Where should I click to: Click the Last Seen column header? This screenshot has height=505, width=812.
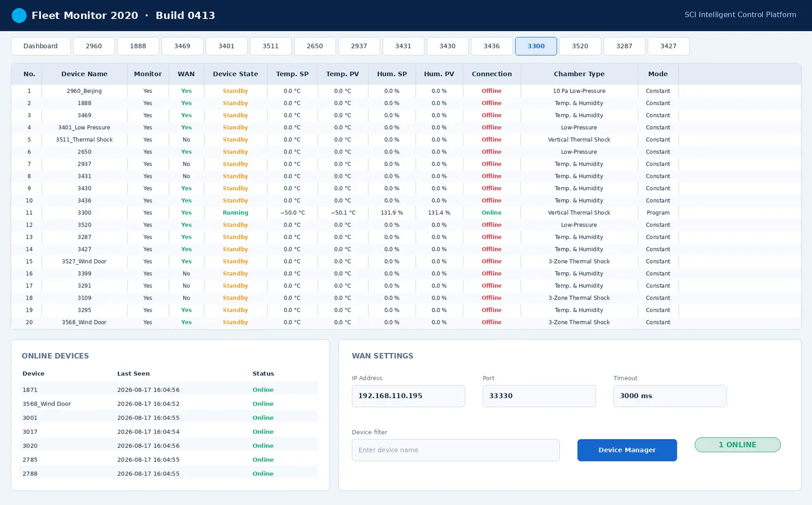pos(133,374)
